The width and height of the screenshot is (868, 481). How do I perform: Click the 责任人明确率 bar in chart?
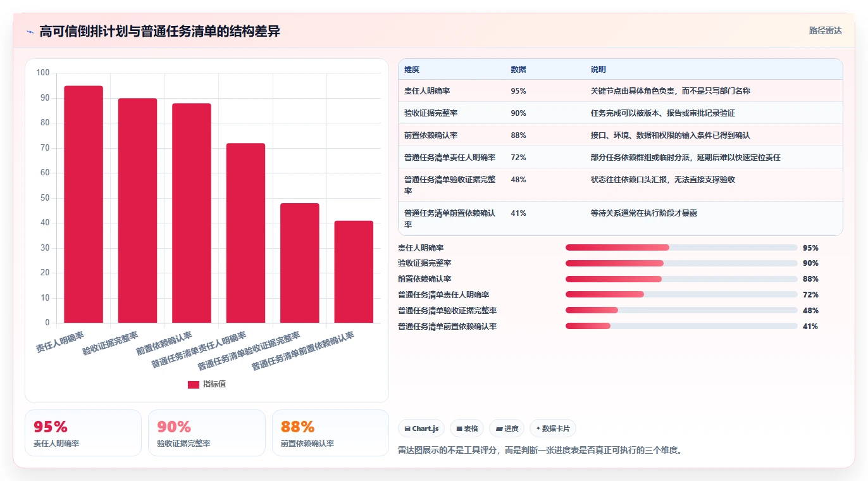(84, 204)
